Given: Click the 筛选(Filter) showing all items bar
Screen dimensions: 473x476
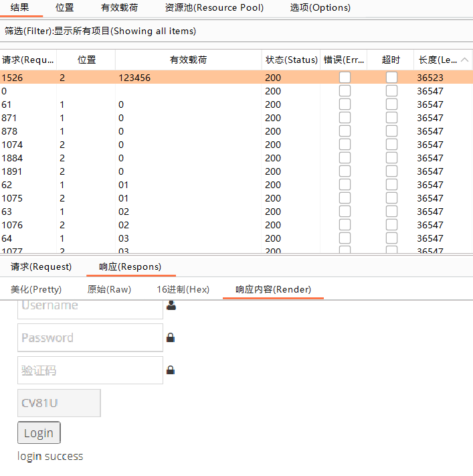Looking at the screenshot, I should click(236, 31).
